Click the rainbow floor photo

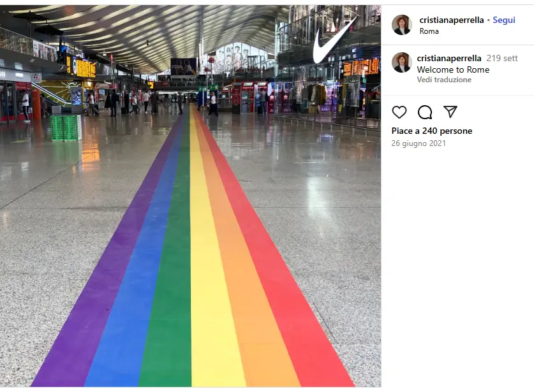[x=190, y=196]
